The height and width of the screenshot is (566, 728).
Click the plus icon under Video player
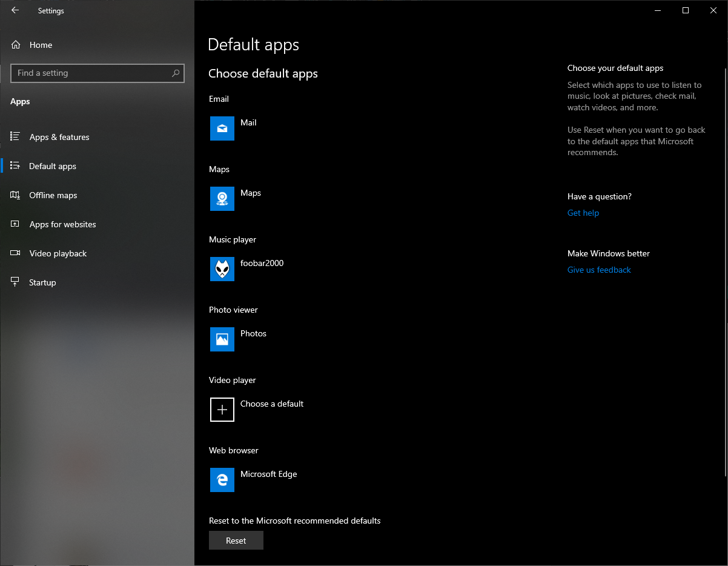point(222,410)
